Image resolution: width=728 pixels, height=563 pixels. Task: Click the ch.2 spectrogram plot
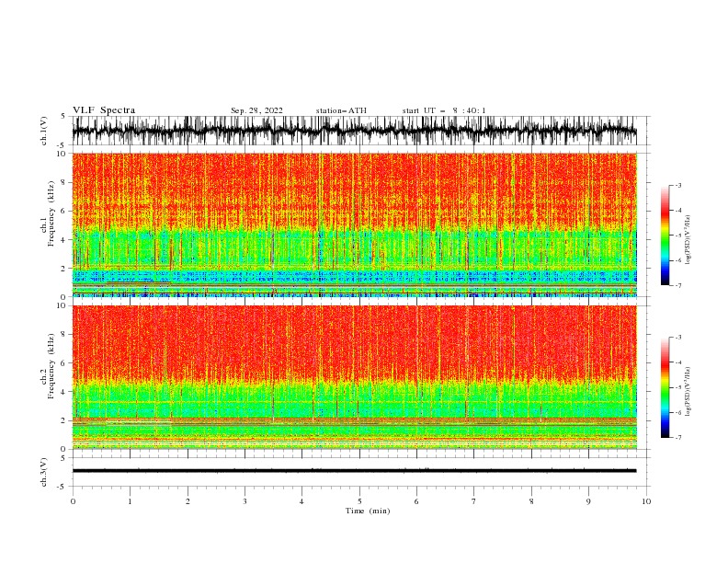[x=355, y=377]
